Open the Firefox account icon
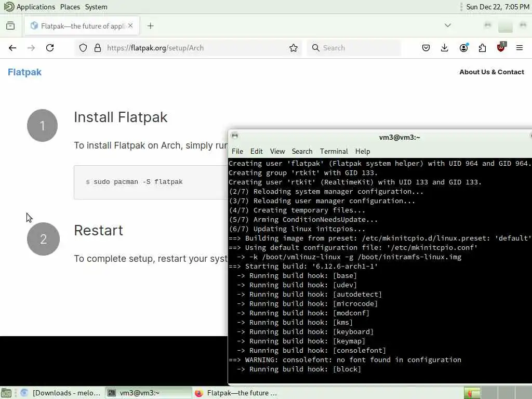This screenshot has width=532, height=399. point(463,48)
